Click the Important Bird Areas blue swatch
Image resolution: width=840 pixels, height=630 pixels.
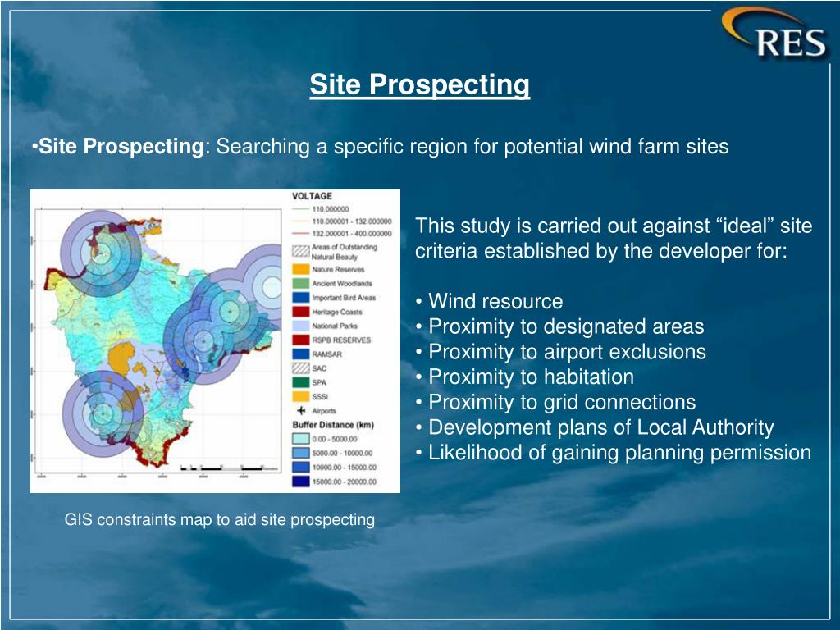pos(301,297)
